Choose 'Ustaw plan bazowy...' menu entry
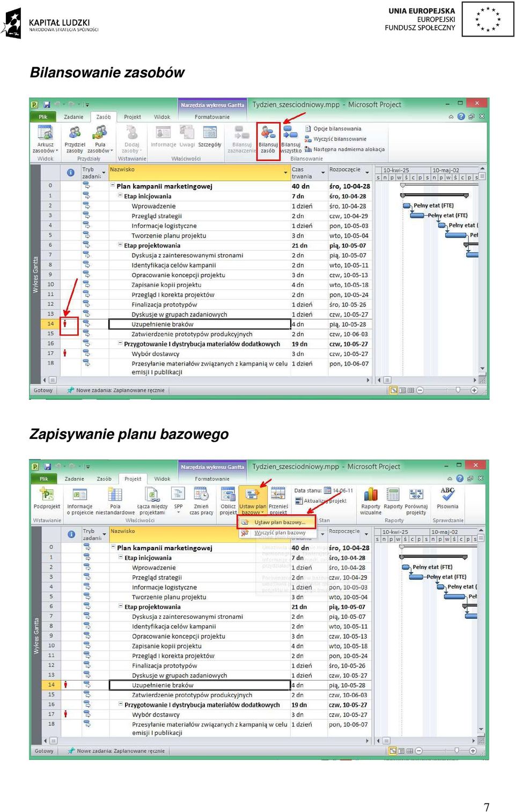 (x=276, y=522)
